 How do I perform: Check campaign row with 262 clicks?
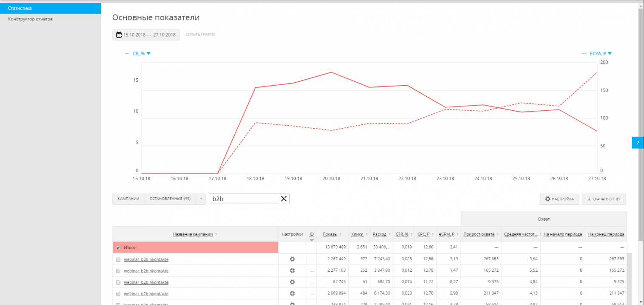point(118,270)
